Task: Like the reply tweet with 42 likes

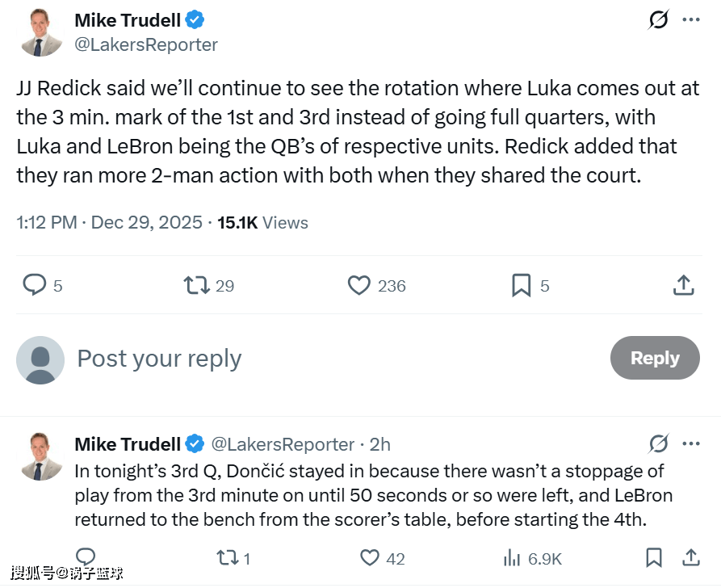Action: tap(370, 558)
